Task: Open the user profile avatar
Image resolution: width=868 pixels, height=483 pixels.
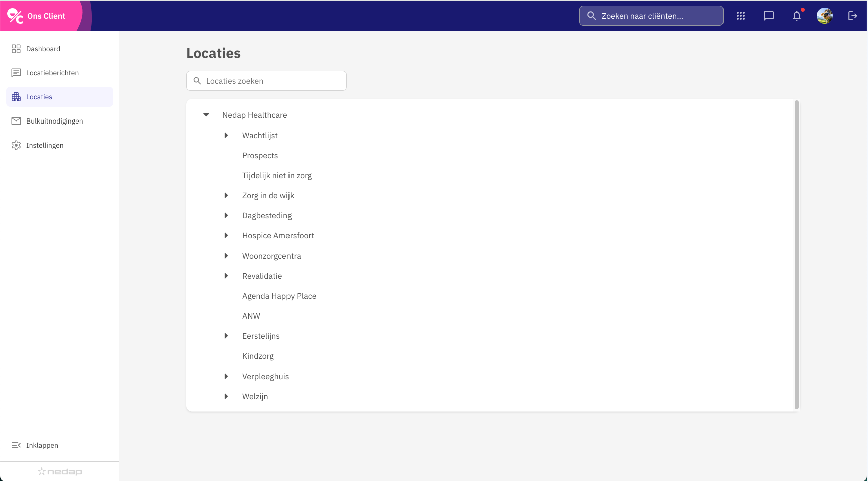Action: [825, 16]
